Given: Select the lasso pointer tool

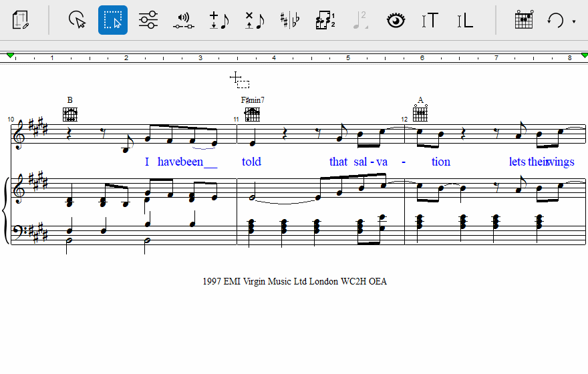Looking at the screenshot, I should coord(78,20).
